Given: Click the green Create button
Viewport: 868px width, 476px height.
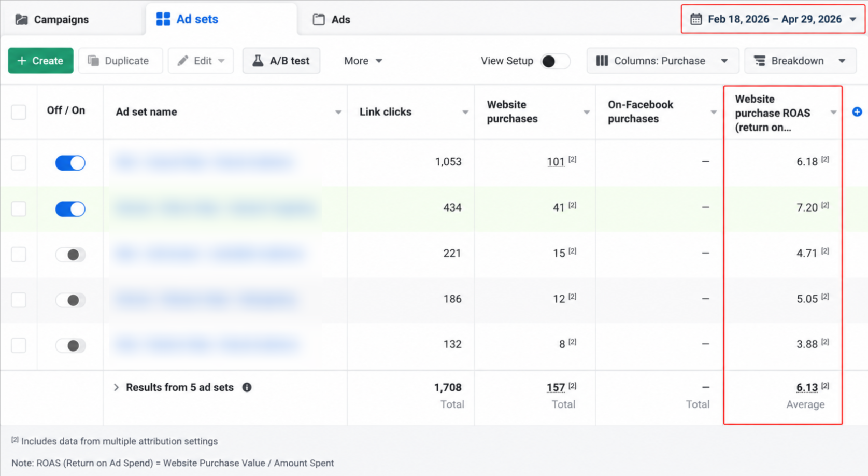Looking at the screenshot, I should [x=40, y=61].
